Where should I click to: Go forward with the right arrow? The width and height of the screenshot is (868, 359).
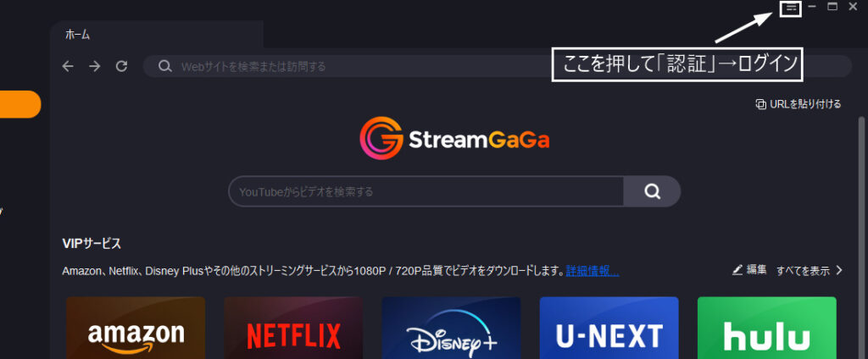coord(95,66)
